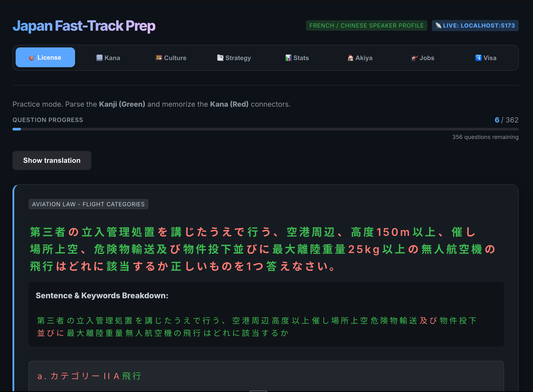Switch to the Kana tab
Viewport: 533px width, 392px height.
108,58
